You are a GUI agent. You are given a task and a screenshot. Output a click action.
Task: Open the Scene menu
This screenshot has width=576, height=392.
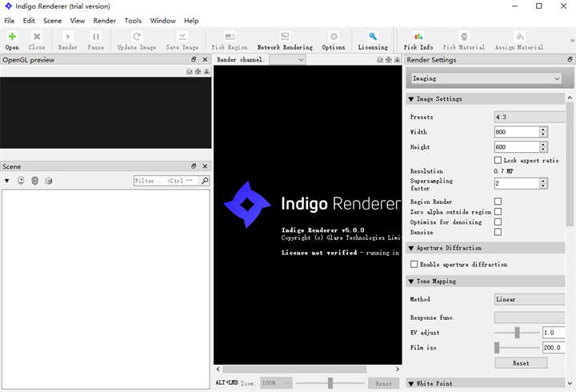(52, 21)
